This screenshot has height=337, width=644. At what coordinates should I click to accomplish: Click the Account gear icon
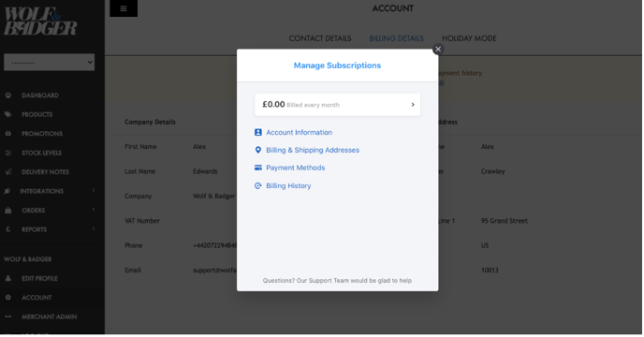(x=8, y=298)
